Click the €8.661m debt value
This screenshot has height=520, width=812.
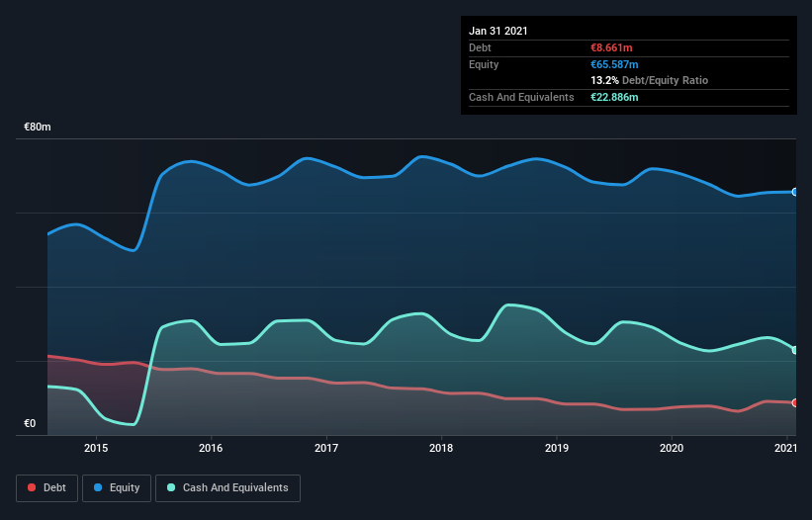611,47
